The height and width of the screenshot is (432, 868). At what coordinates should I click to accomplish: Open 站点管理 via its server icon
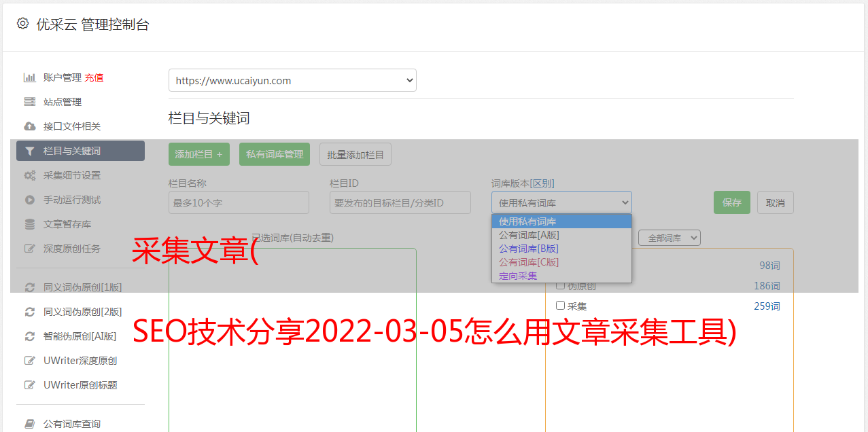click(x=29, y=102)
